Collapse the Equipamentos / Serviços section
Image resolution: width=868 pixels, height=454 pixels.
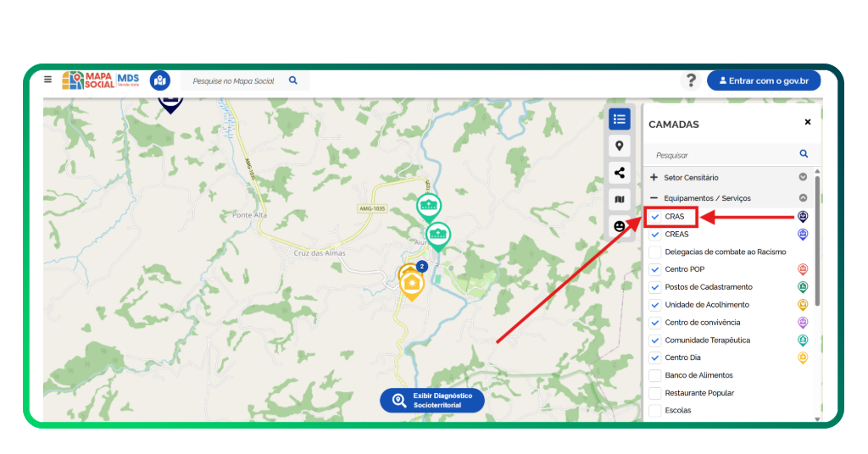(x=654, y=198)
